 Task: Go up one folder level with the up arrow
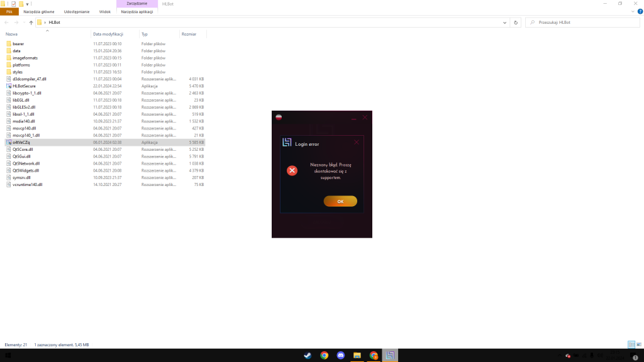pos(31,22)
